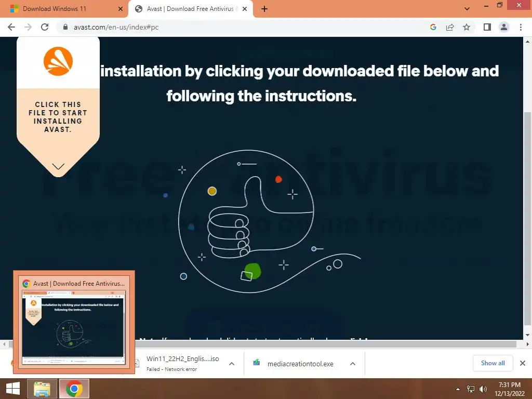Click the failed Win11_22H2 iso download
The height and width of the screenshot is (399, 532).
pos(182,363)
